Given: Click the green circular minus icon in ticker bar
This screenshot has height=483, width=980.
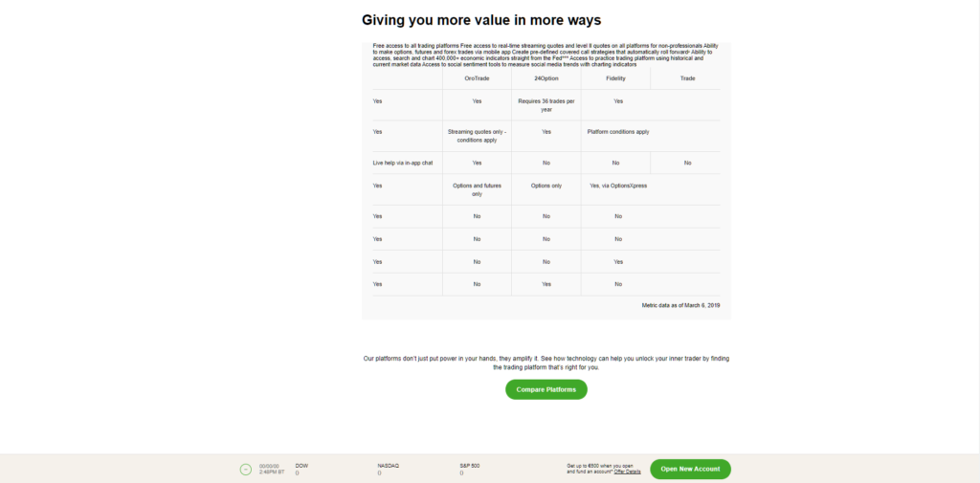Looking at the screenshot, I should tap(246, 470).
